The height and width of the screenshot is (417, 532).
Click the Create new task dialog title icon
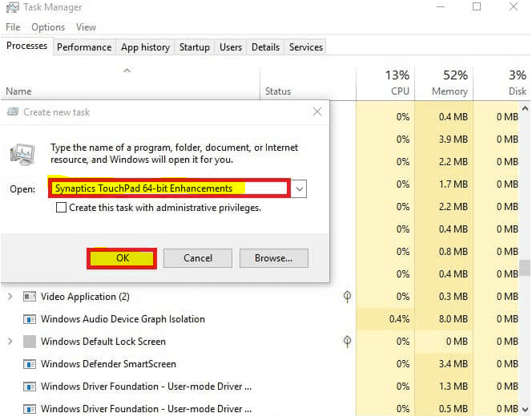(x=13, y=111)
